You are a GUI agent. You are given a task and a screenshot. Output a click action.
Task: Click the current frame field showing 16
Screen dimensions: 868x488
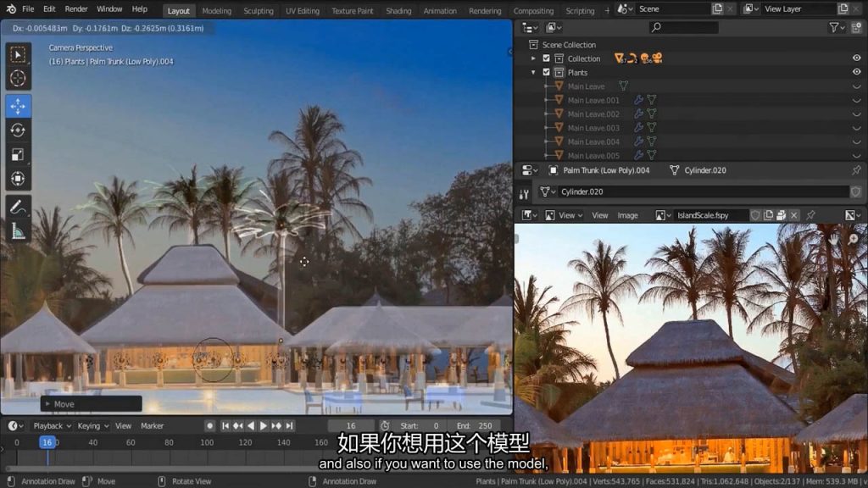tap(351, 425)
